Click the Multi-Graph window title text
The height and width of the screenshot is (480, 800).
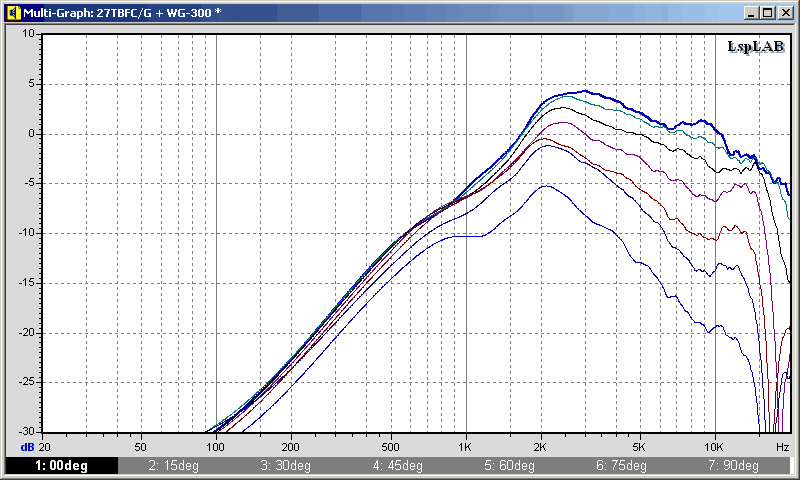122,13
